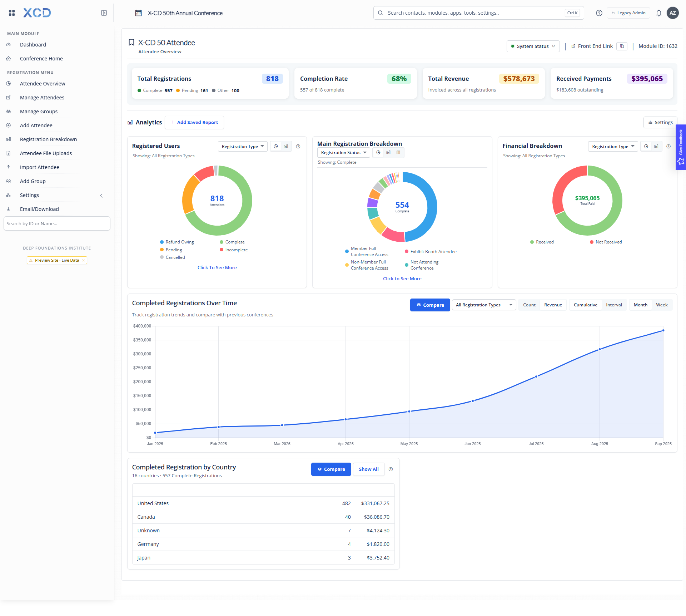Open the Registered Users Registration Type dropdown
This screenshot has width=686, height=616.
[x=243, y=146]
